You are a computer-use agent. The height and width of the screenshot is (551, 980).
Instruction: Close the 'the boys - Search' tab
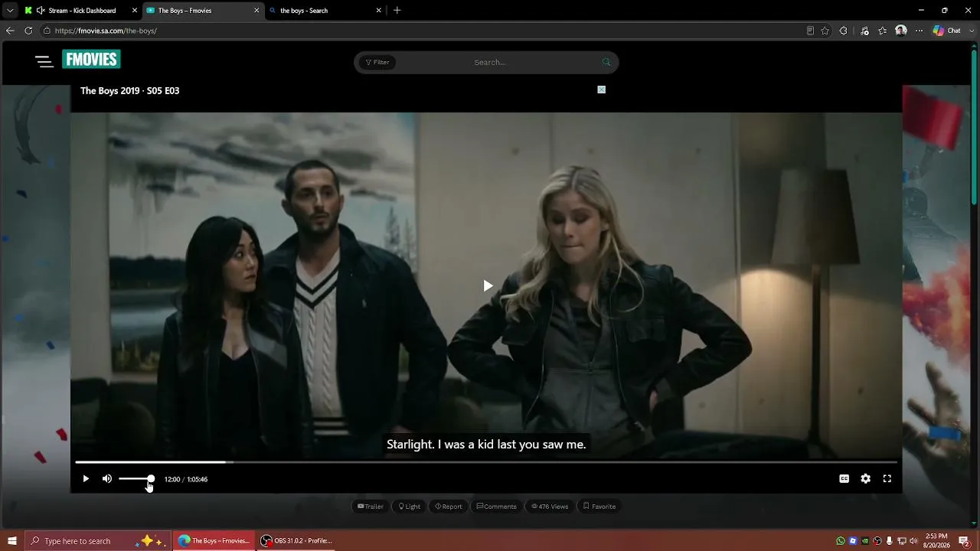378,11
